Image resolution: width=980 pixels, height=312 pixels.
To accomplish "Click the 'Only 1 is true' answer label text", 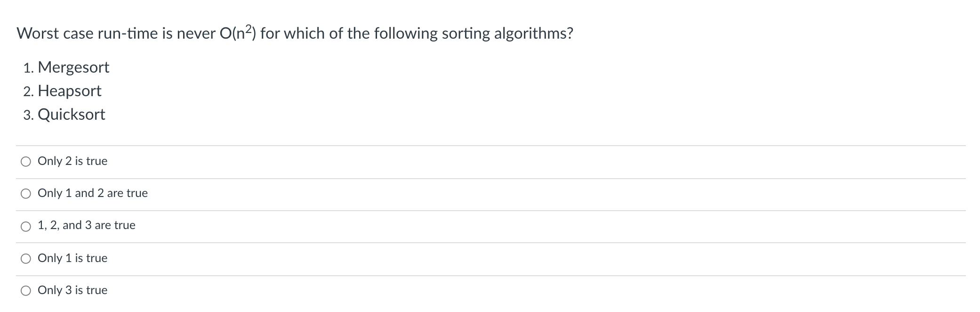I will pos(72,258).
